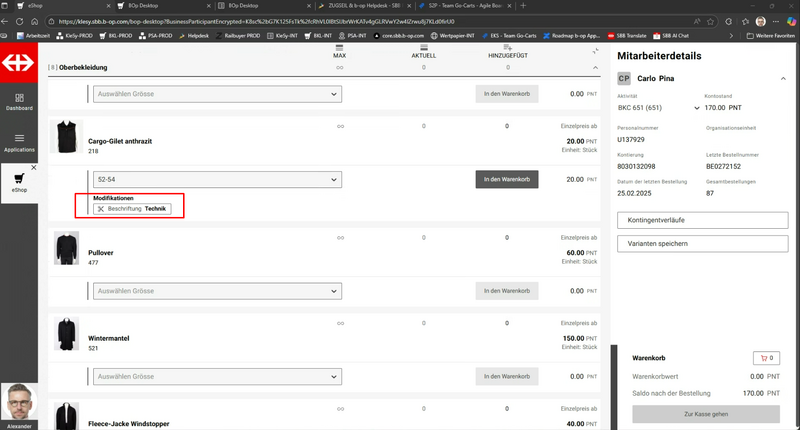800x430 pixels.
Task: Click the SBB logo in the sidebar
Action: pyautogui.click(x=18, y=62)
